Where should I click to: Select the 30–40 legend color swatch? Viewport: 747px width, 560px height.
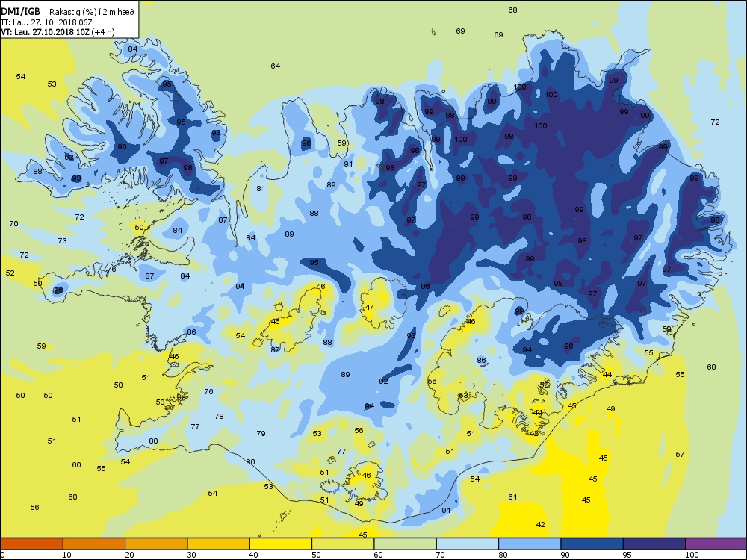coord(219,544)
